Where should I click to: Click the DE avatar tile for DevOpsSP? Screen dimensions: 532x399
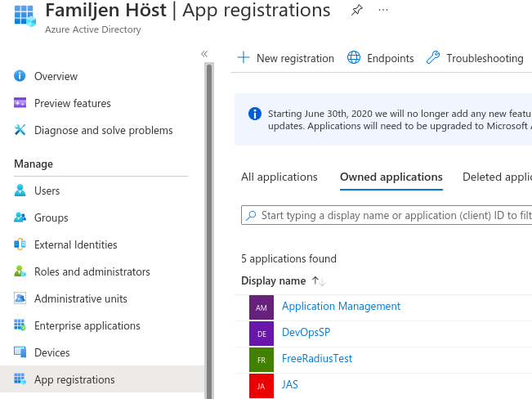pyautogui.click(x=262, y=334)
